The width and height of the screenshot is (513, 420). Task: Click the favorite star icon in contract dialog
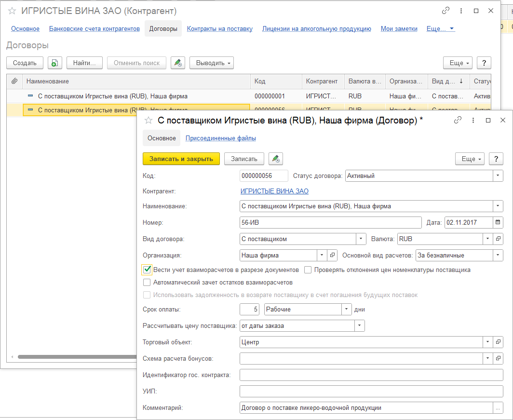148,121
